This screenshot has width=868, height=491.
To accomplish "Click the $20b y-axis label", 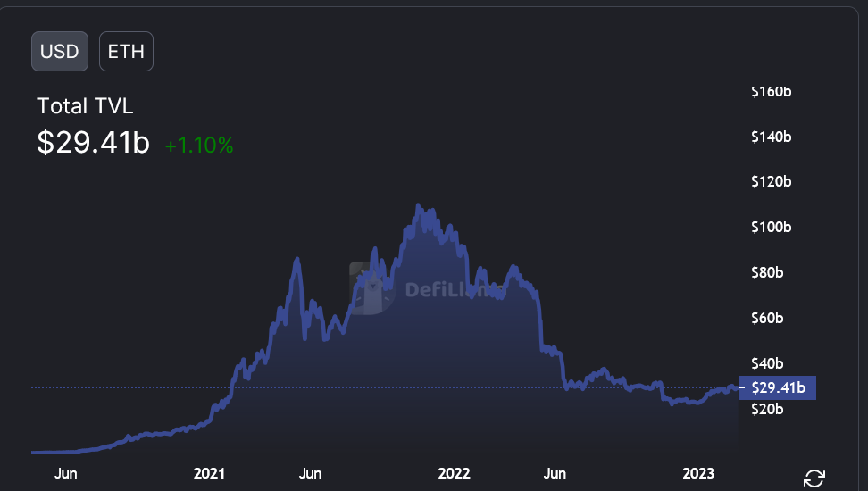I will [x=767, y=409].
